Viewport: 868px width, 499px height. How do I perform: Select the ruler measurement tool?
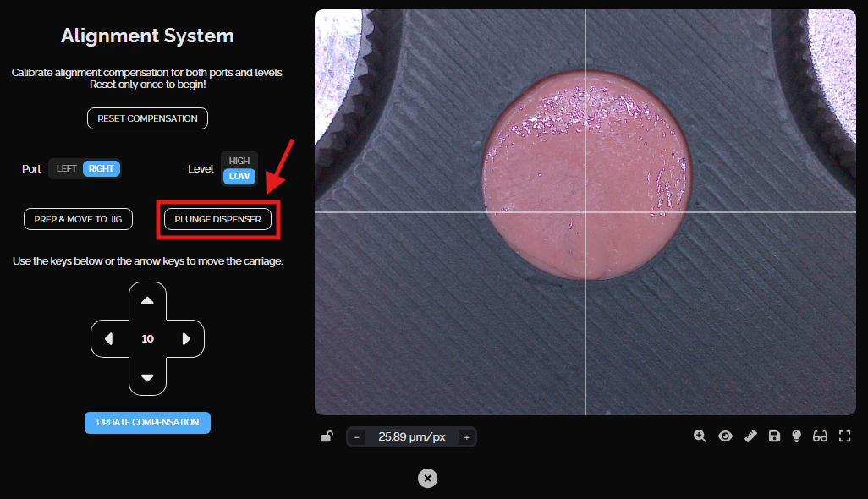click(750, 436)
